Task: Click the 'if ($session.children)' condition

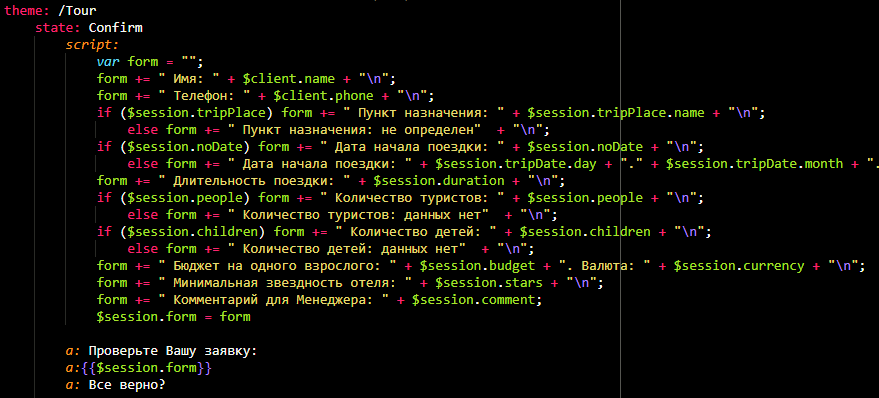Action: tap(181, 232)
